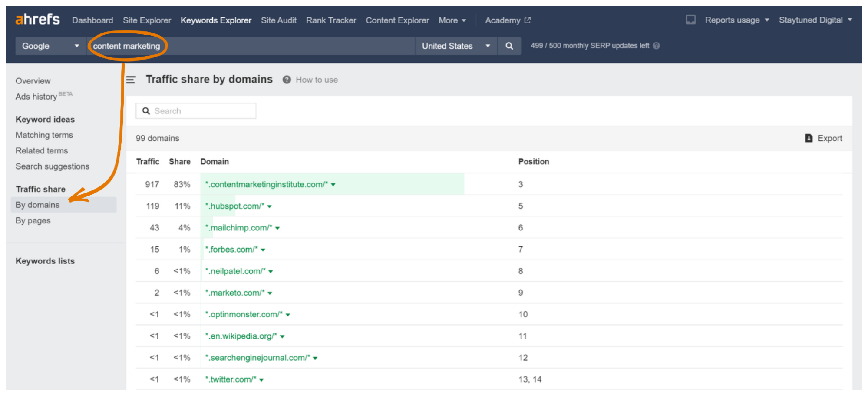This screenshot has width=868, height=396.
Task: Expand the searchenginejournal.com domain arrow
Action: pos(315,359)
